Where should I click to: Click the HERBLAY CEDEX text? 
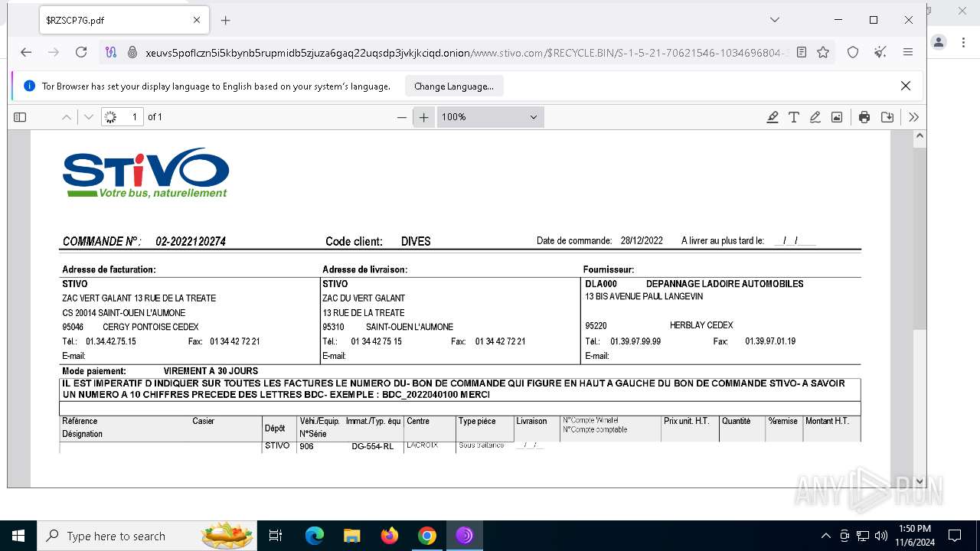pos(701,325)
